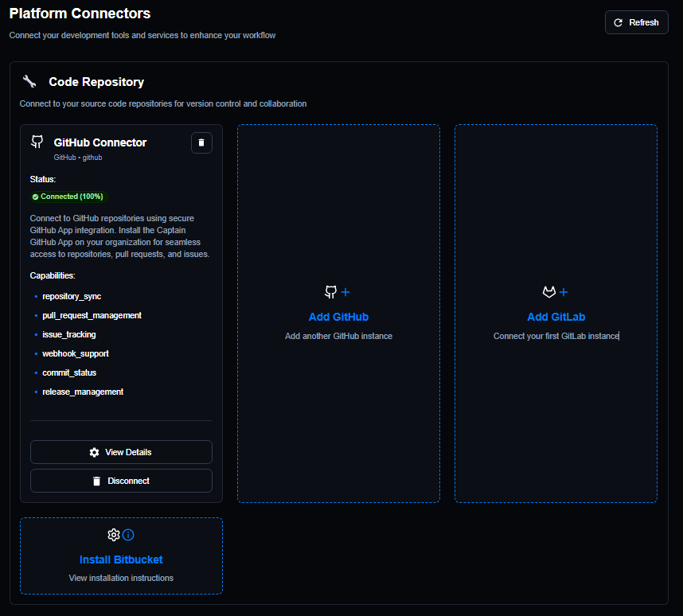Image resolution: width=683 pixels, height=616 pixels.
Task: Click the release_management capability item
Action: [x=83, y=392]
